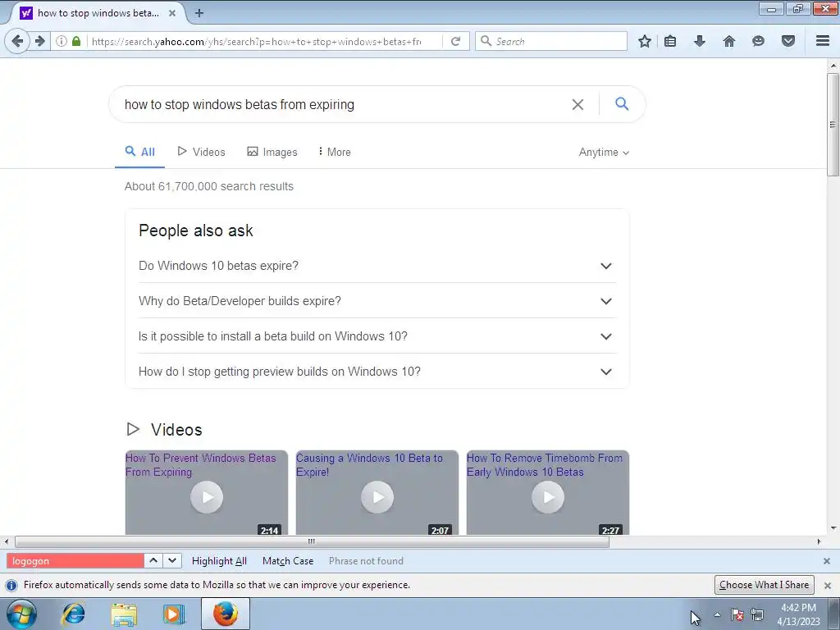Open the taskbar clock showing 4:42 PM
This screenshot has width=840, height=630.
[x=798, y=614]
